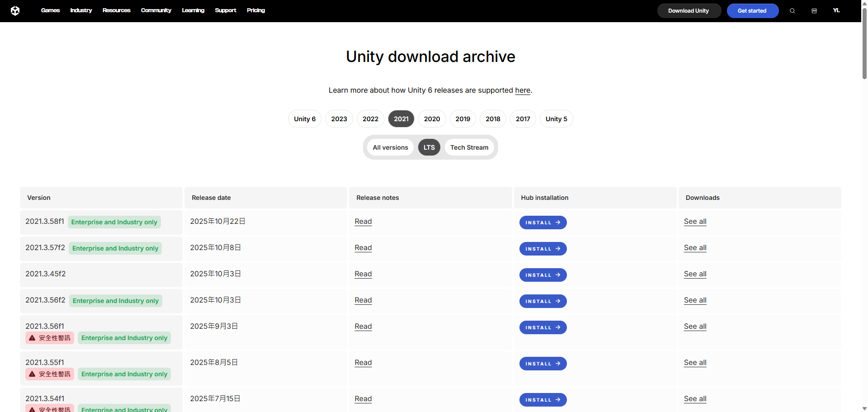868x412 pixels.
Task: Open the asset store cart icon
Action: tap(814, 11)
